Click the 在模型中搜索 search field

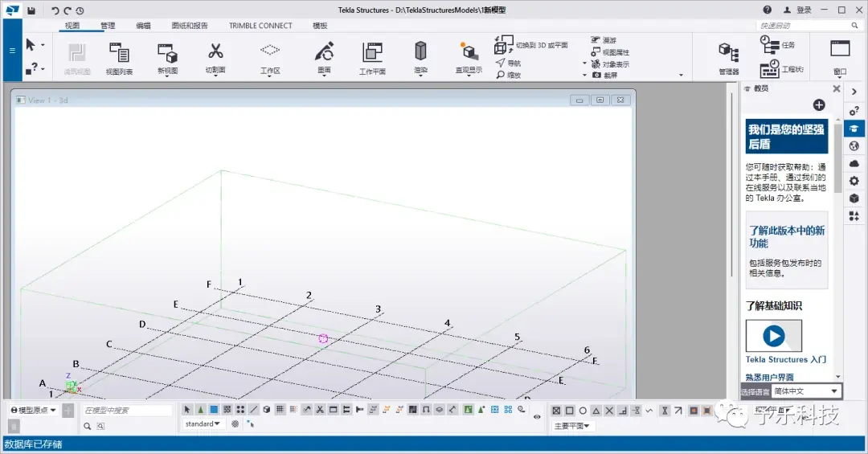(x=127, y=411)
